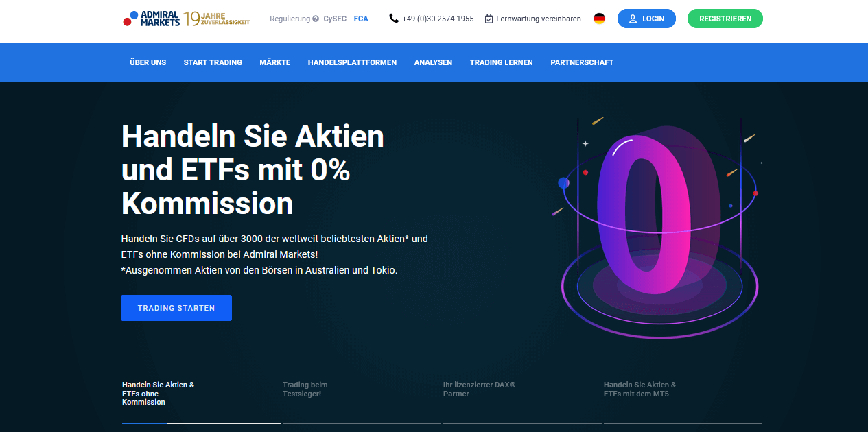Click the Fernwartung vereinbaren link
Screen dimensions: 868x432
(539, 19)
